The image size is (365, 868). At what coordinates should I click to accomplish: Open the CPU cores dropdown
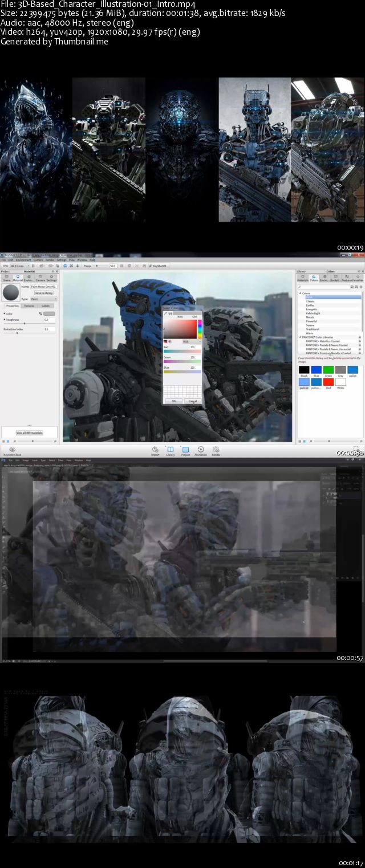(19, 266)
